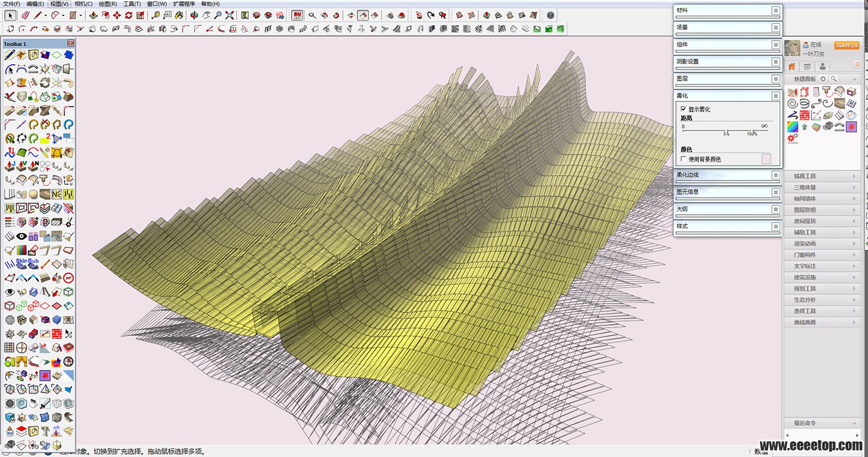The image size is (868, 457).
Task: Open the 相机(C) menu
Action: click(x=83, y=4)
